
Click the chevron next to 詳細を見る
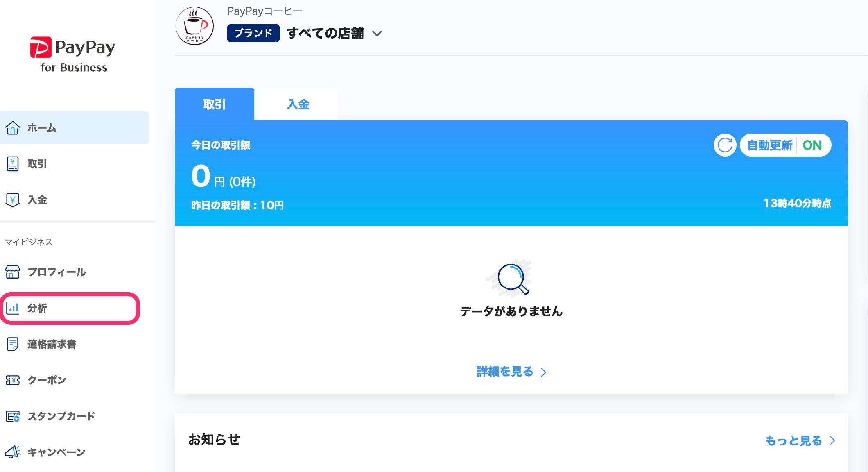click(x=543, y=372)
